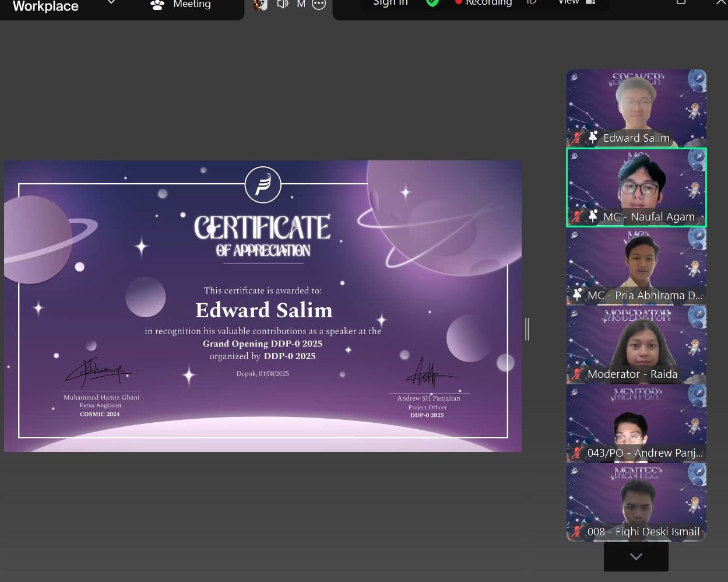
Task: Select MC Naufal Agam's video thumbnail
Action: click(x=636, y=187)
